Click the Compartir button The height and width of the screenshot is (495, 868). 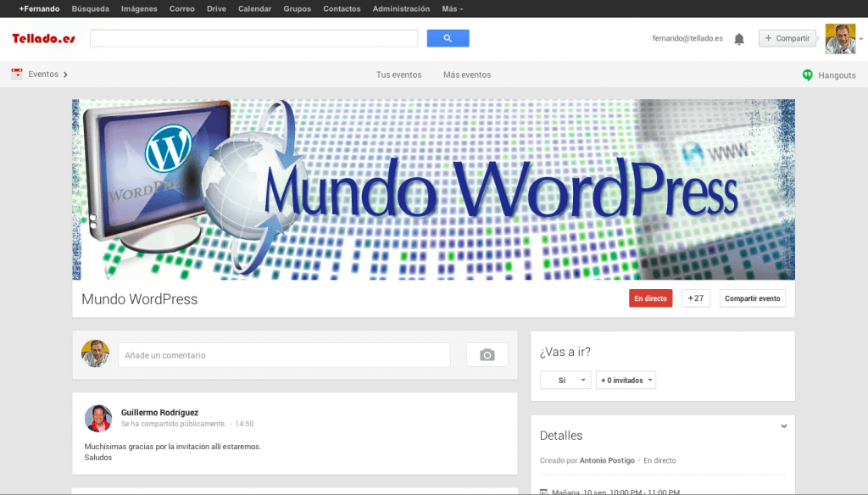(x=787, y=38)
